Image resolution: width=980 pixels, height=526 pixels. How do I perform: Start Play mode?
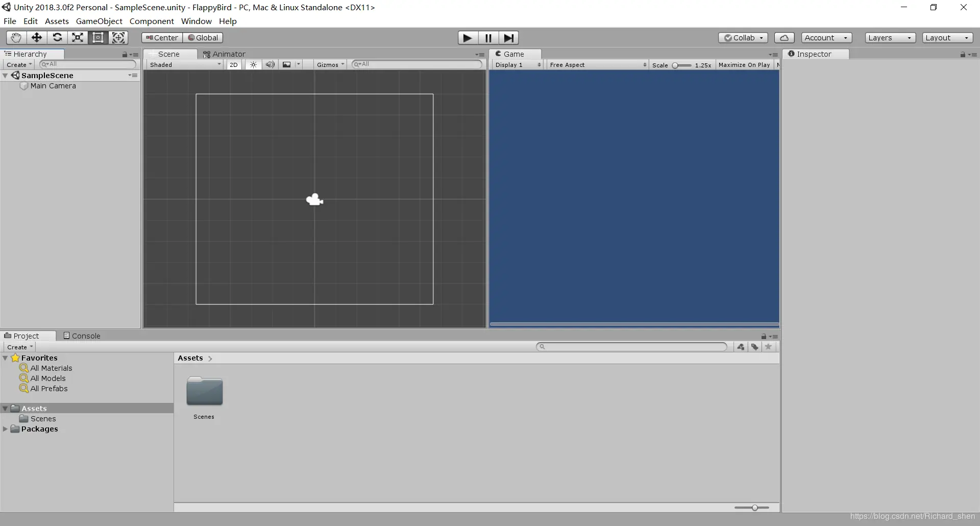[x=468, y=38]
